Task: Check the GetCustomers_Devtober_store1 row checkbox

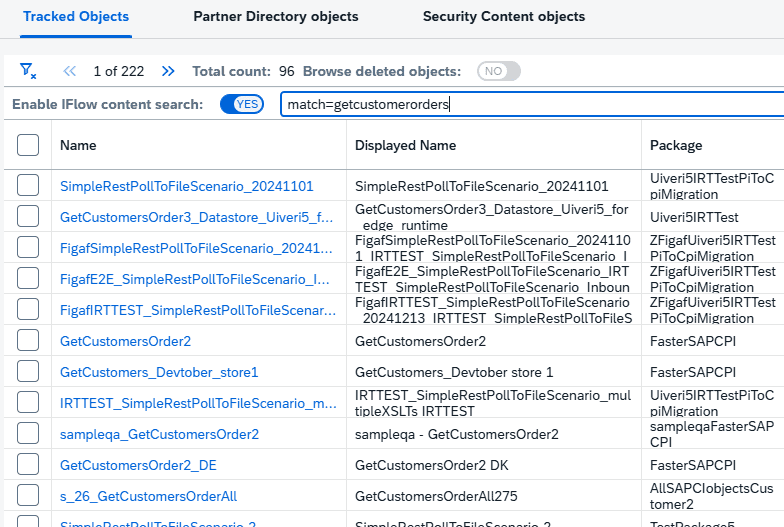Action: (28, 371)
